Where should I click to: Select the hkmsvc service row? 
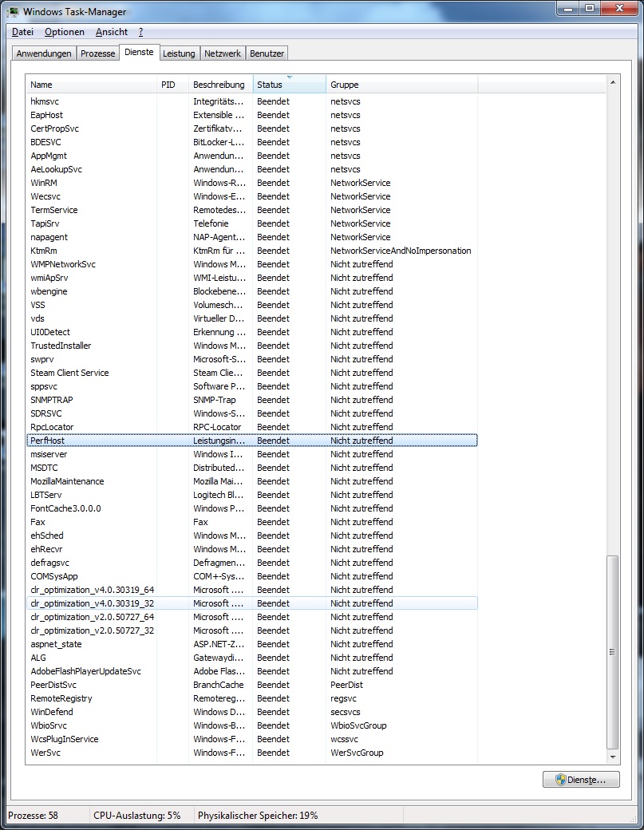click(x=252, y=101)
